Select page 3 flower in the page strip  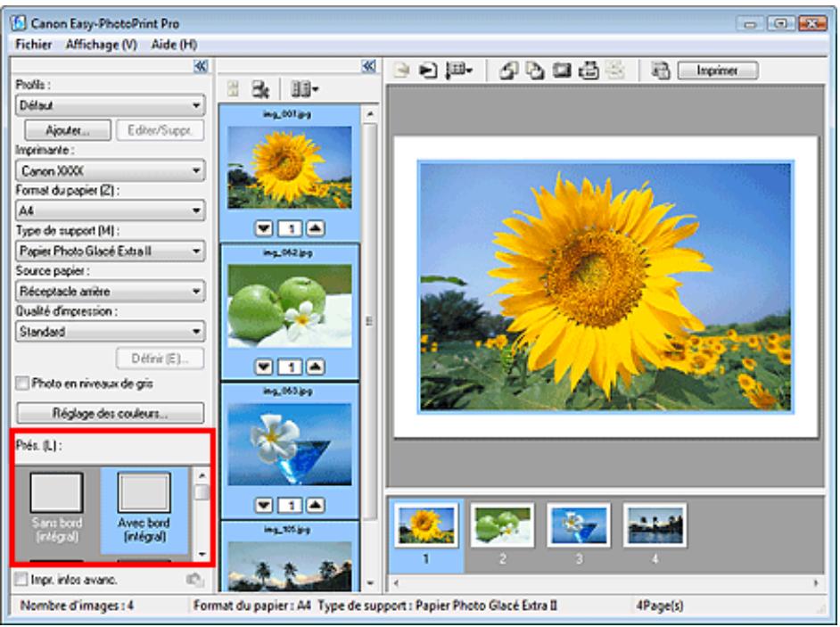(x=579, y=525)
